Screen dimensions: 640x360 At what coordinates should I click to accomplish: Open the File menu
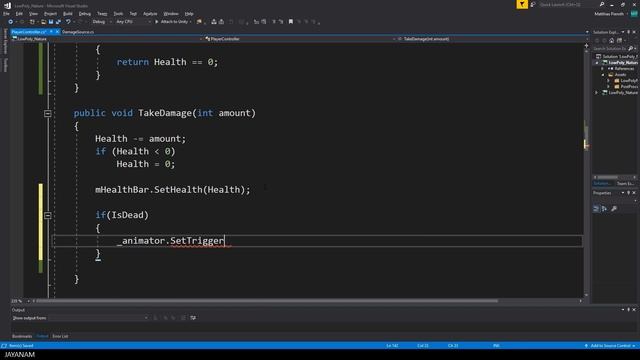click(x=6, y=13)
